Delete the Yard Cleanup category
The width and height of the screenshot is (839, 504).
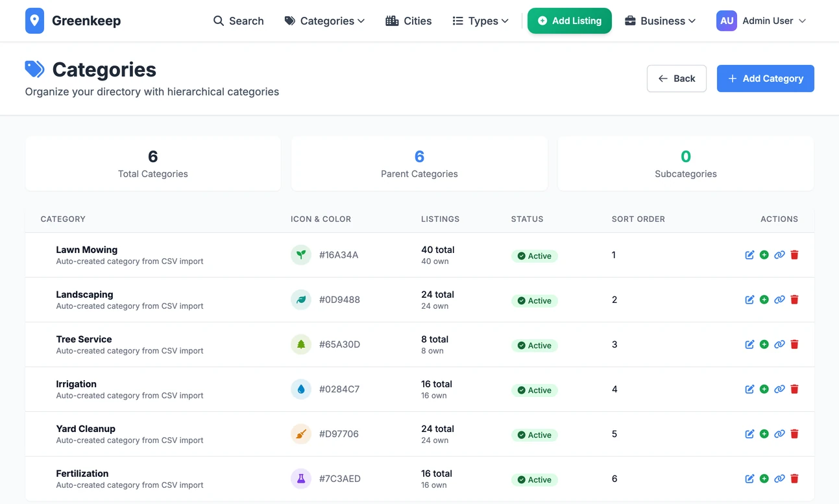pyautogui.click(x=794, y=434)
